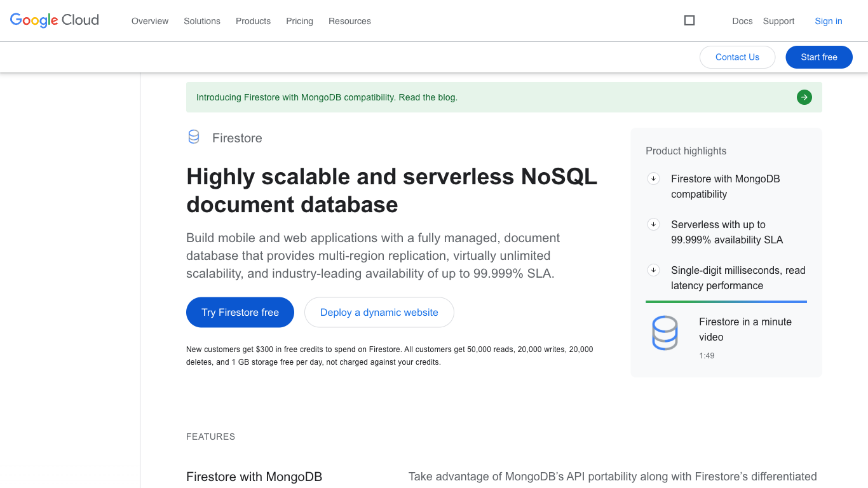Screen dimensions: 868x488
Task: Click the down-arrow beside Single-digit milliseconds
Action: (x=653, y=270)
